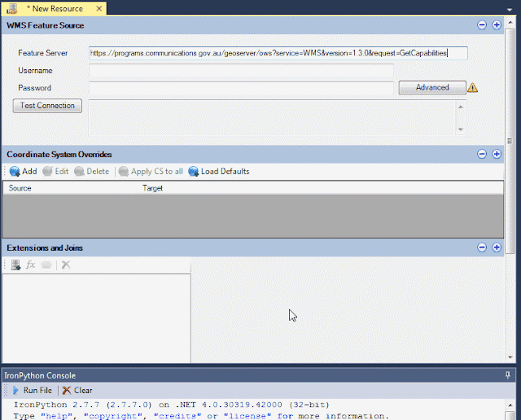Click the add join icon
521x420 pixels.
46,265
